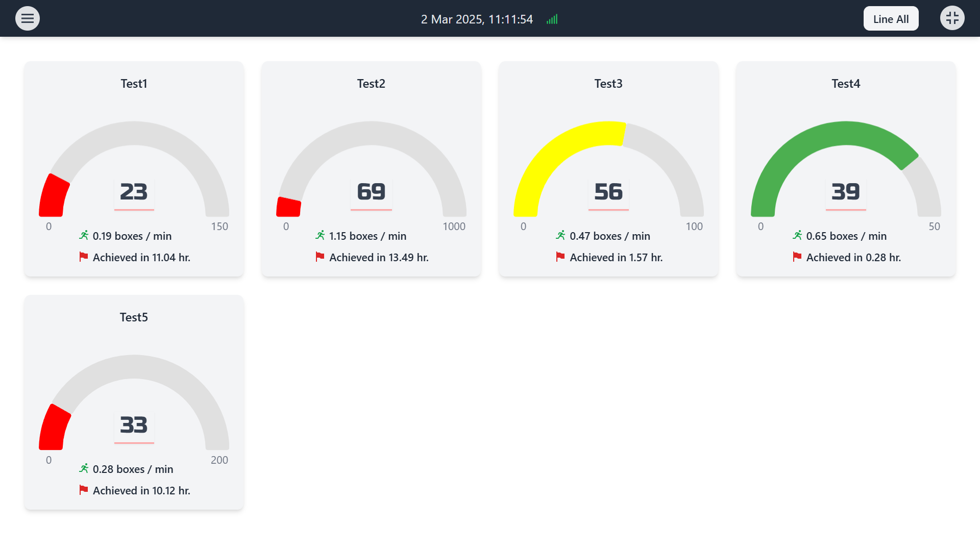The image size is (980, 551).
Task: Click '0.19 boxes / min' rate text
Action: pos(132,236)
